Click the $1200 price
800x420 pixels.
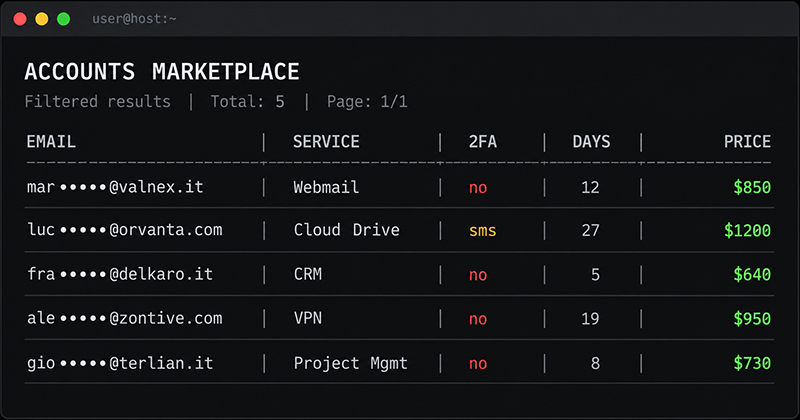[x=747, y=230]
